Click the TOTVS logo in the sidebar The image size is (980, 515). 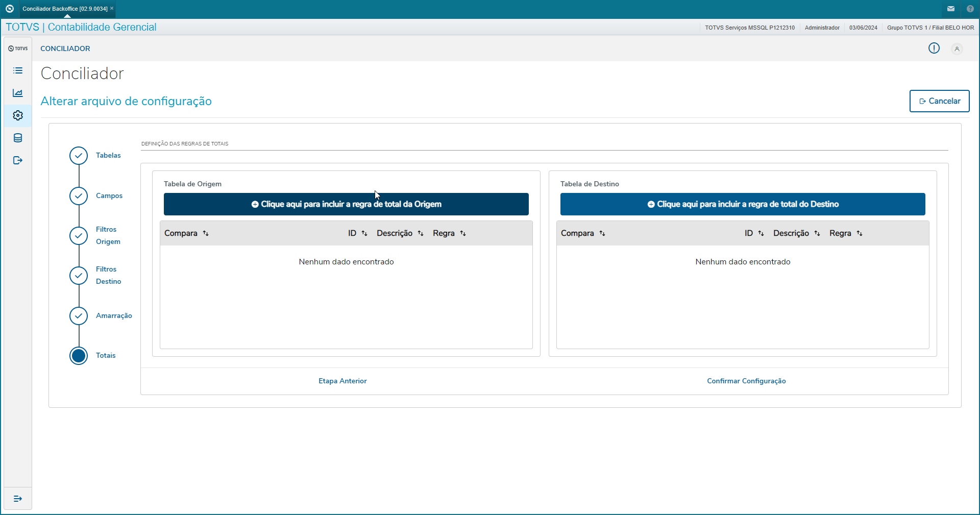tap(18, 48)
